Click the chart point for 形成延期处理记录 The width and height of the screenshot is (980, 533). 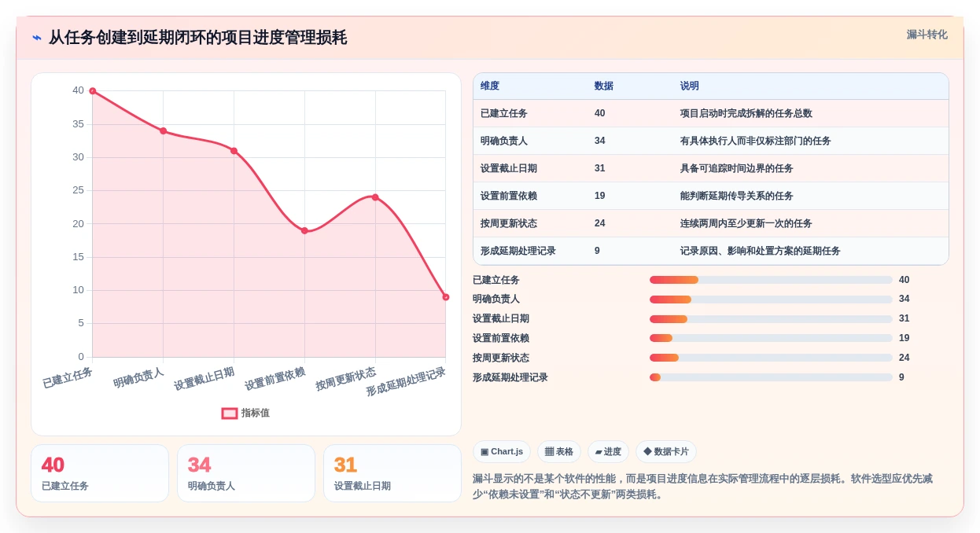(445, 297)
